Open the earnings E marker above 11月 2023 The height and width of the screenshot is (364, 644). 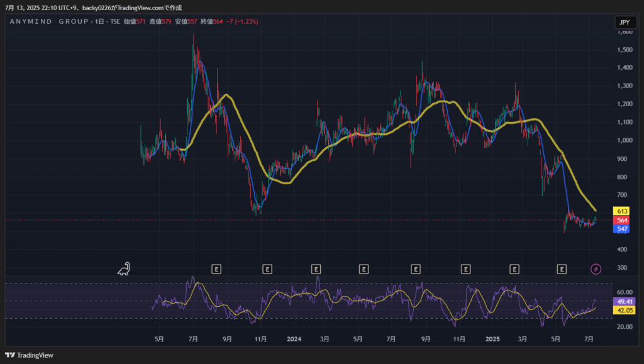(x=267, y=269)
